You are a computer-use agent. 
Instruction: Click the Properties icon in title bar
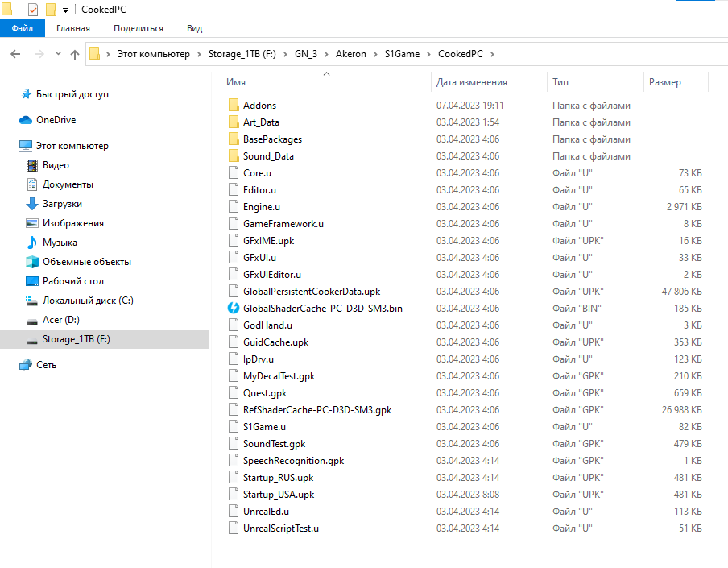(x=33, y=10)
